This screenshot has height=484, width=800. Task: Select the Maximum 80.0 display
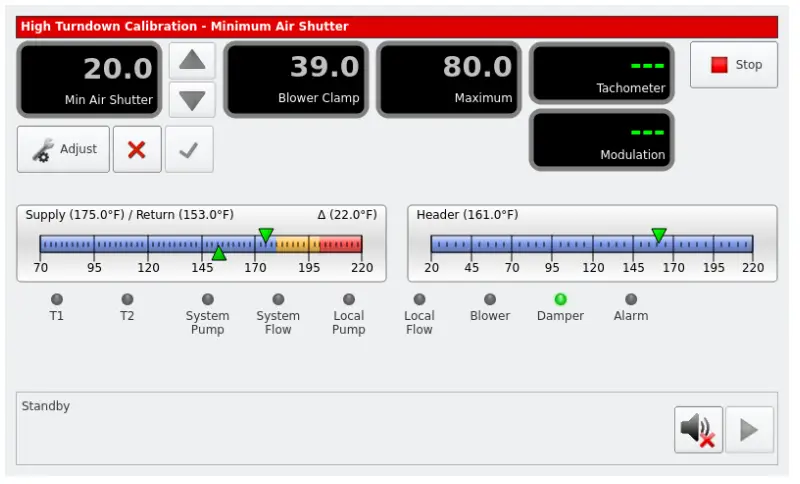pyautogui.click(x=449, y=80)
